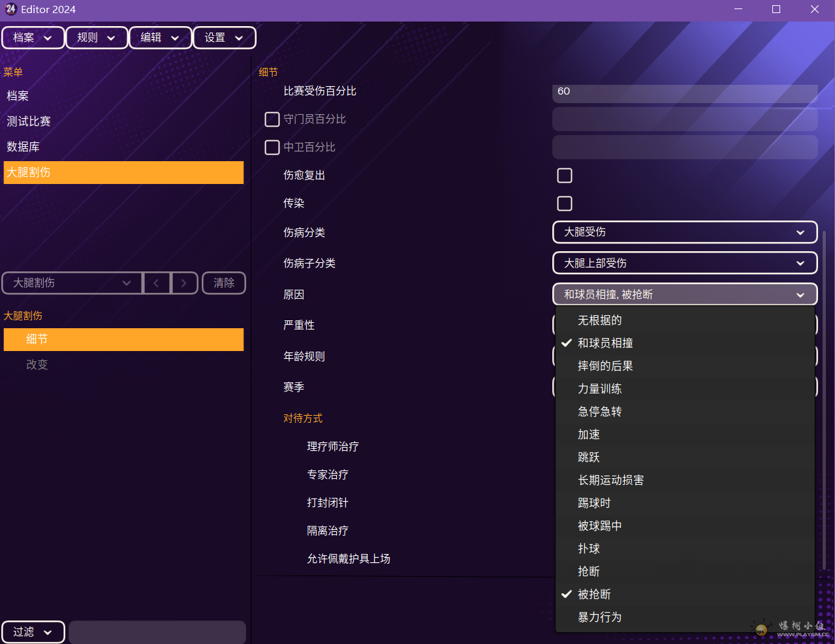This screenshot has width=835, height=644.
Task: Open the 伤病分类 dropdown
Action: [684, 232]
